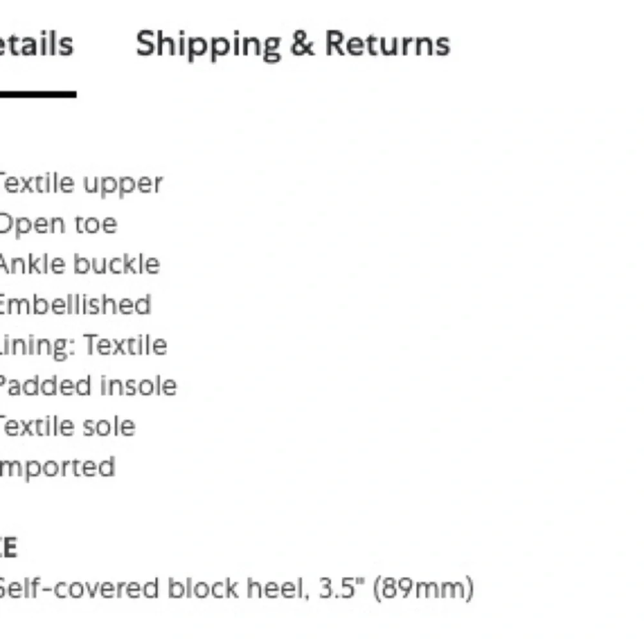
Task: Click the 3.5 inch heel height value
Action: point(345,587)
